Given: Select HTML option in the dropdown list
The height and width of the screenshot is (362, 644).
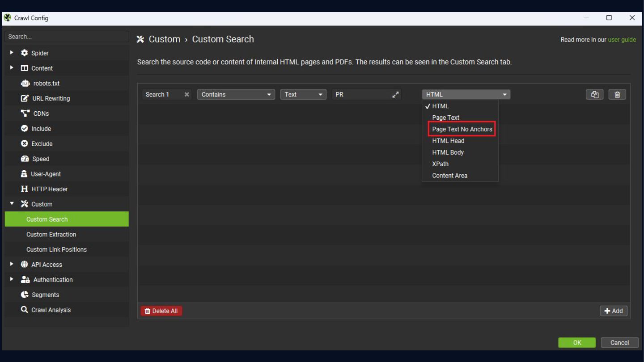Looking at the screenshot, I should pos(460,106).
